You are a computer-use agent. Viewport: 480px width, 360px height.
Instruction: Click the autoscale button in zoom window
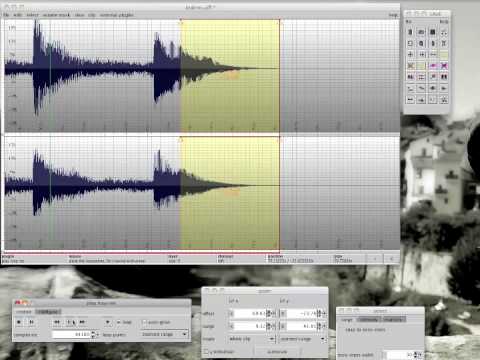tap(277, 352)
